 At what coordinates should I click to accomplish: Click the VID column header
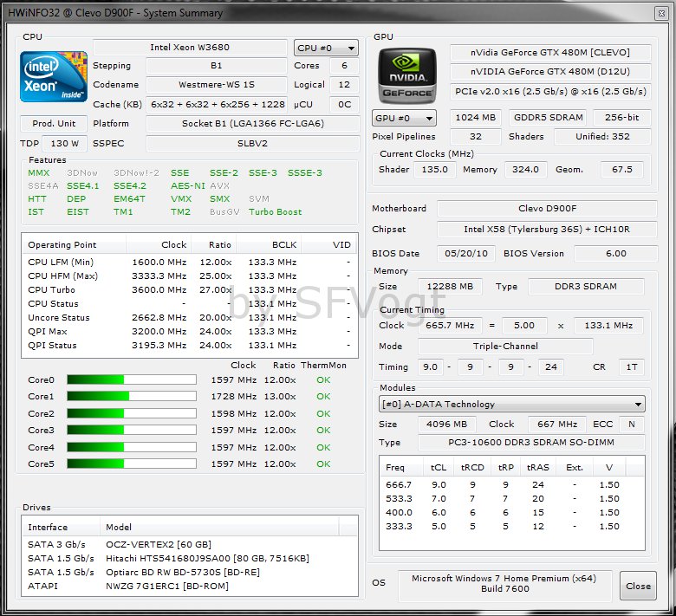tap(328, 244)
